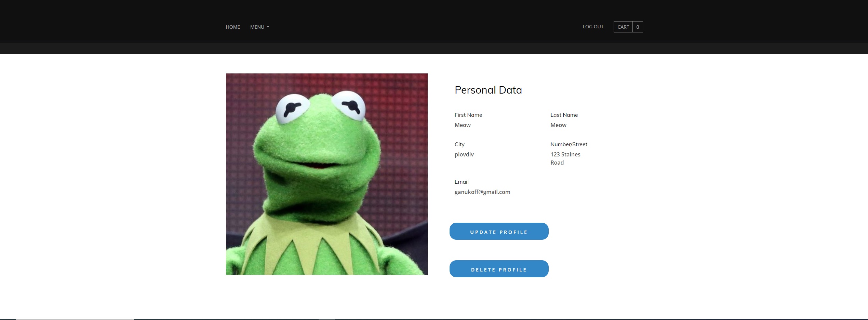Image resolution: width=868 pixels, height=320 pixels.
Task: Click the Number/Street value 123 Staines Road
Action: click(x=565, y=158)
